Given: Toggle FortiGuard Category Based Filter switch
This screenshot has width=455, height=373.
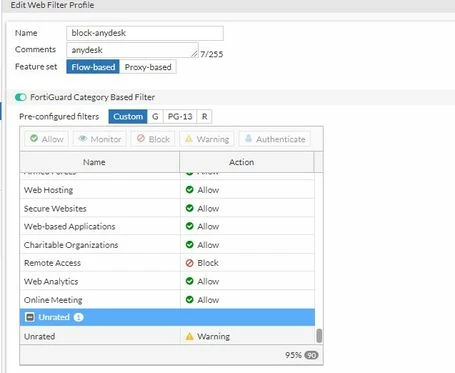Looking at the screenshot, I should 21,97.
